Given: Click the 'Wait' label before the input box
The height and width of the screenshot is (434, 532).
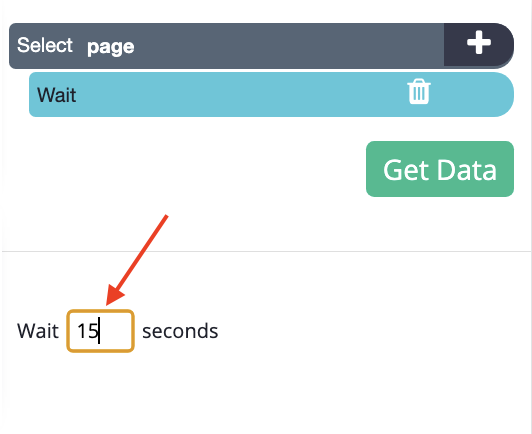Looking at the screenshot, I should [38, 331].
